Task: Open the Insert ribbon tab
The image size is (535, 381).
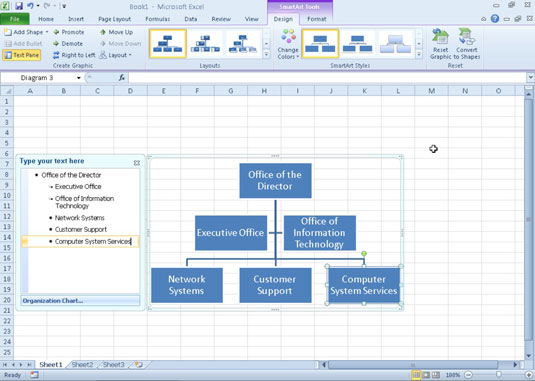Action: 76,19
